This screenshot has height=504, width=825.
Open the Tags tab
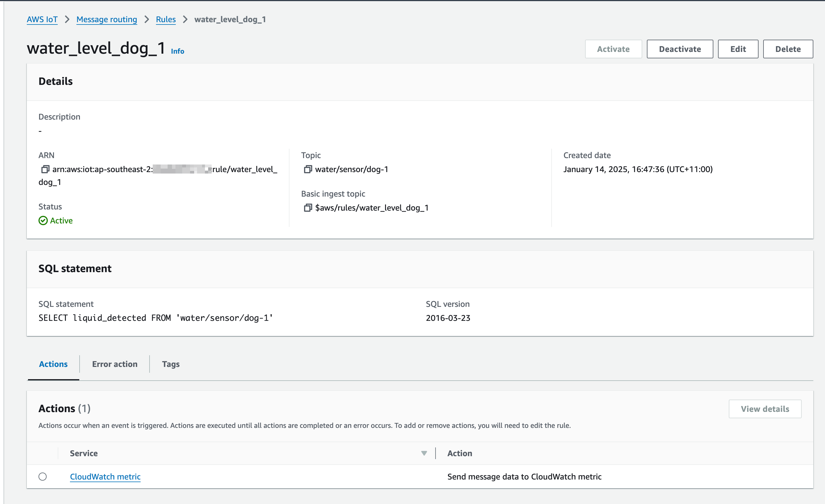(x=171, y=364)
